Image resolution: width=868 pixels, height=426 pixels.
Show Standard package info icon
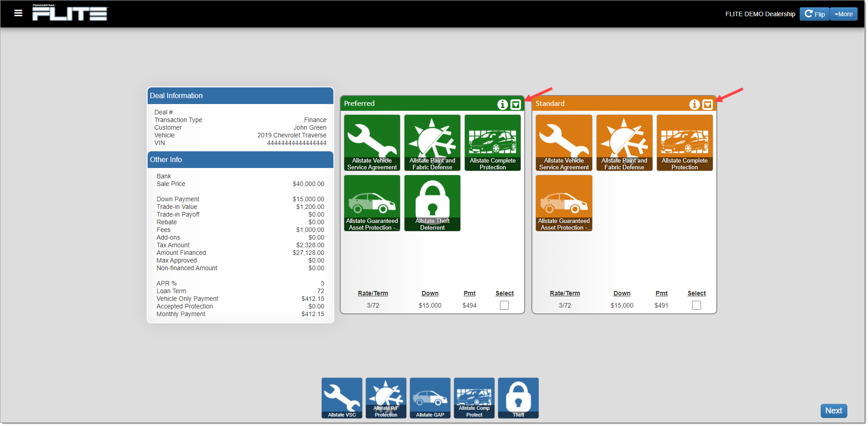(x=695, y=104)
